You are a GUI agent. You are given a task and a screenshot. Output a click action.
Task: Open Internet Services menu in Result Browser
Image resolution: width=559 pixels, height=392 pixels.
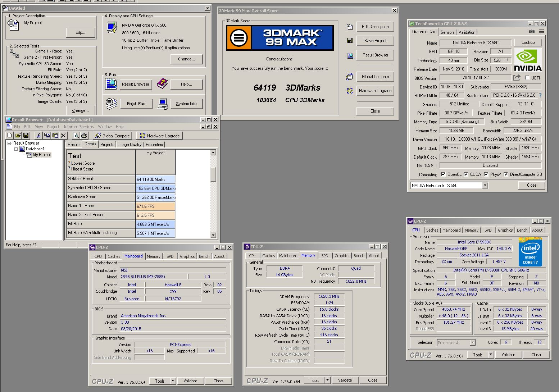(x=78, y=127)
